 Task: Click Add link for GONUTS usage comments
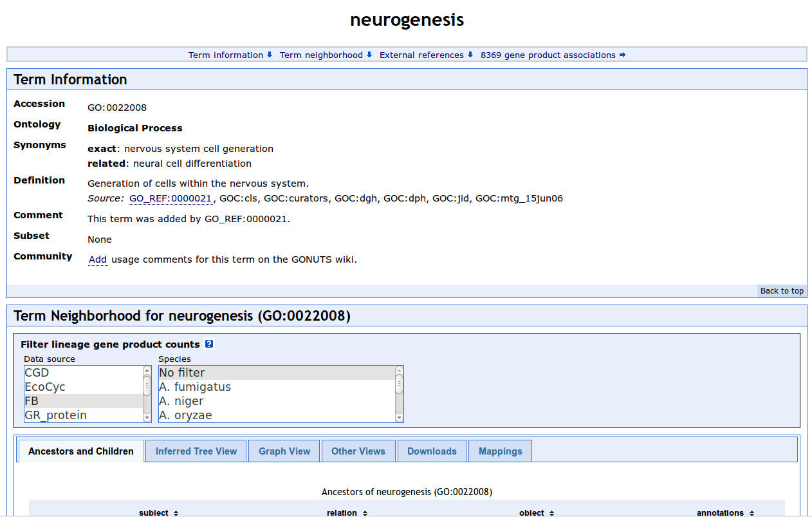pyautogui.click(x=98, y=259)
